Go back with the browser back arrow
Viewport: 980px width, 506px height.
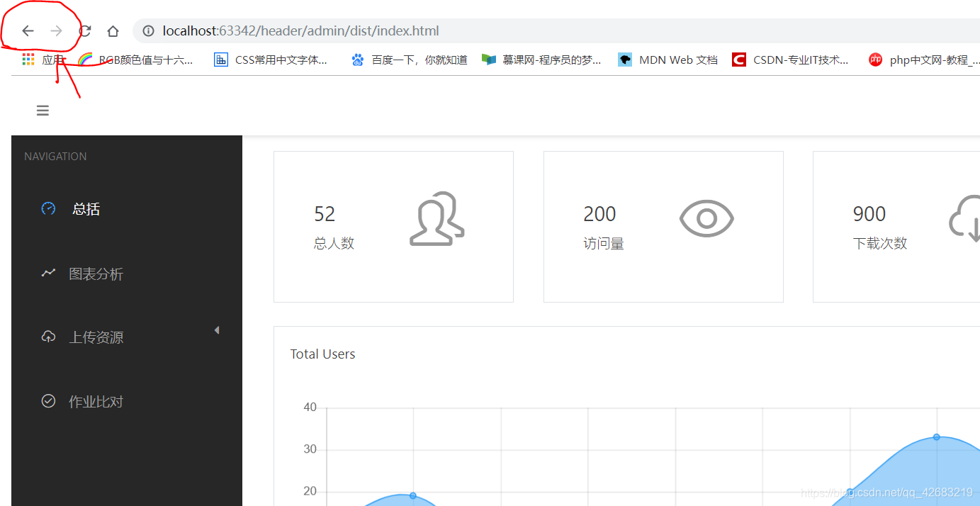click(28, 31)
